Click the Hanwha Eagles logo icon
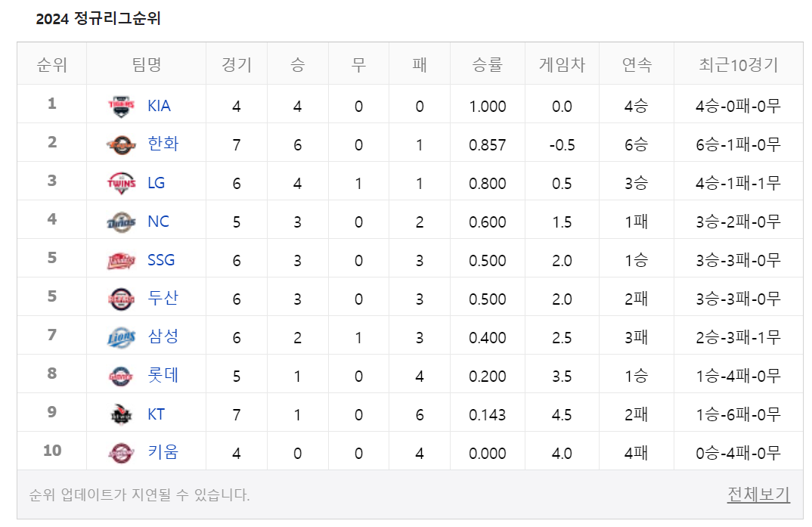 pyautogui.click(x=122, y=144)
